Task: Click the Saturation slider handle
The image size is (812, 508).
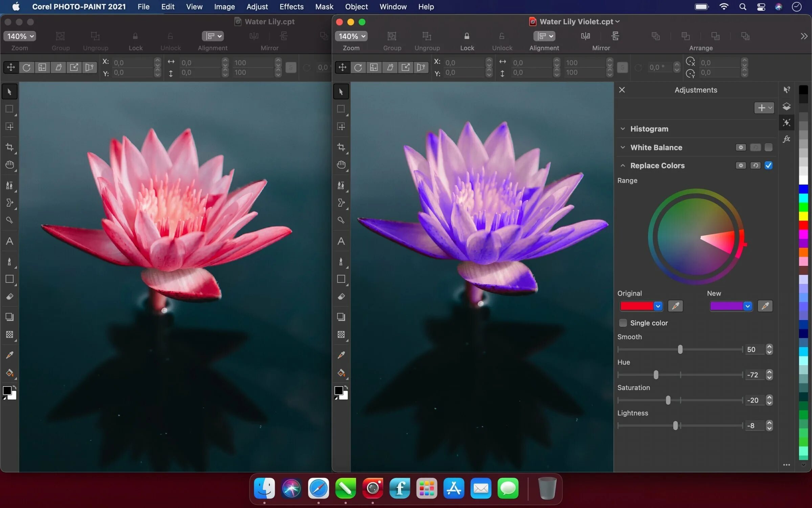Action: click(668, 400)
